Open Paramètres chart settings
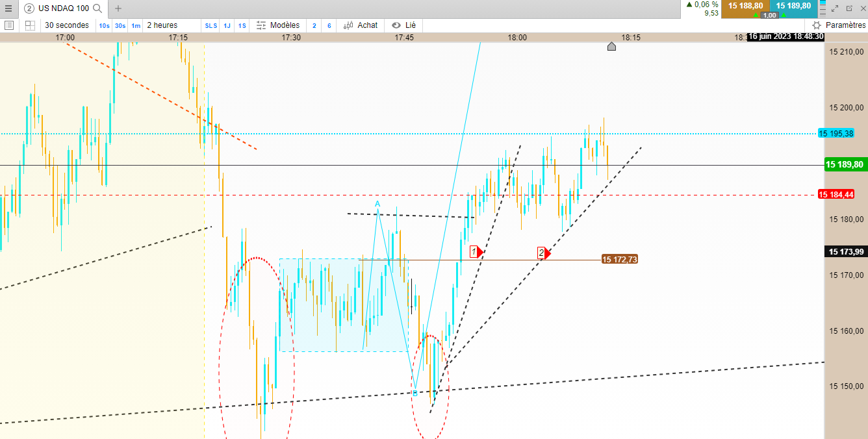This screenshot has height=439, width=868. click(839, 25)
